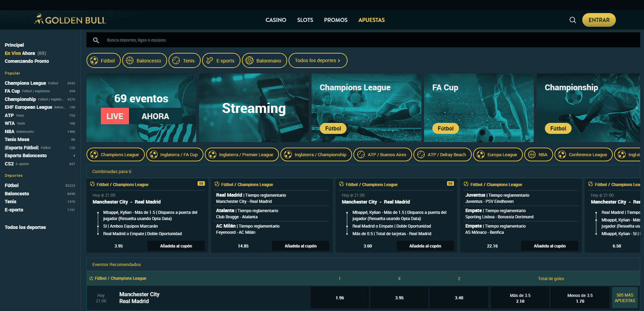This screenshot has width=644, height=311.
Task: Click soccer ball icon on Real Madrid combo card header
Action: [217, 184]
